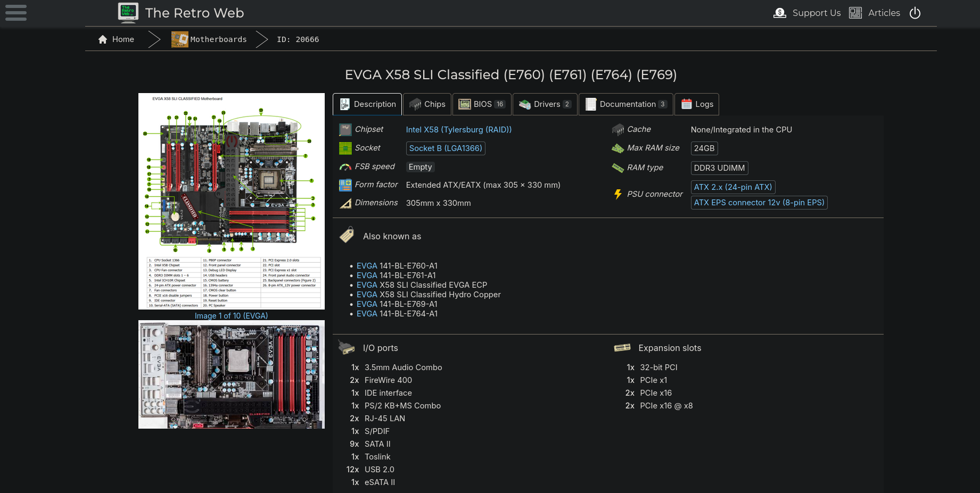The image size is (980, 493).
Task: Click the Motherboards breadcrumb icon
Action: (180, 39)
